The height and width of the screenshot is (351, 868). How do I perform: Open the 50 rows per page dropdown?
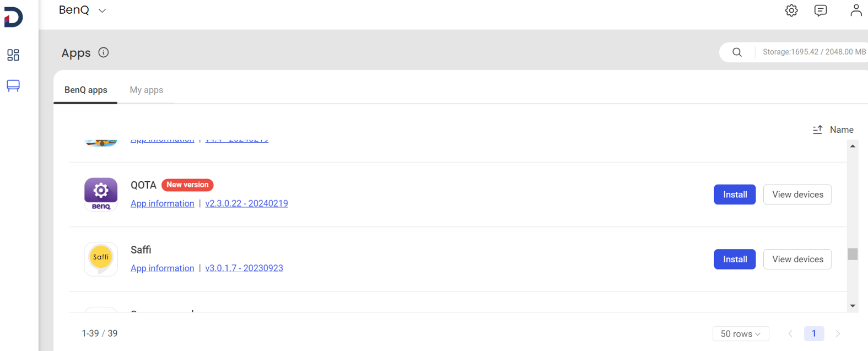point(741,333)
